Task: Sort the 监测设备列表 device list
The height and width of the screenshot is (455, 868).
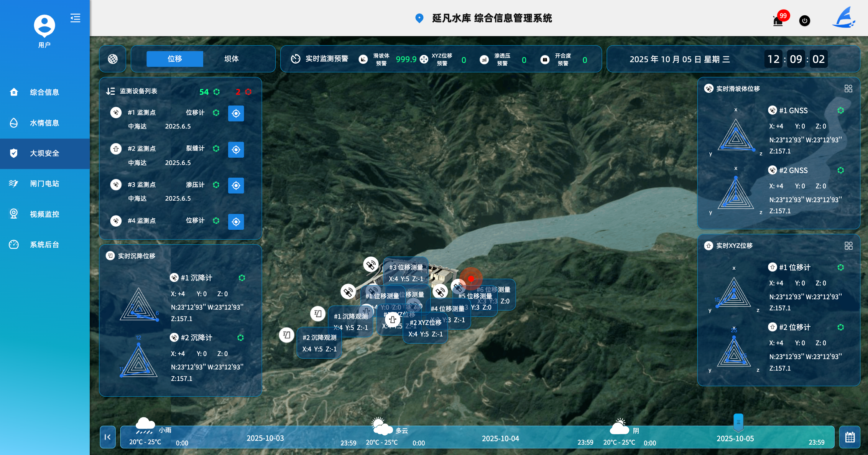Action: pos(110,91)
